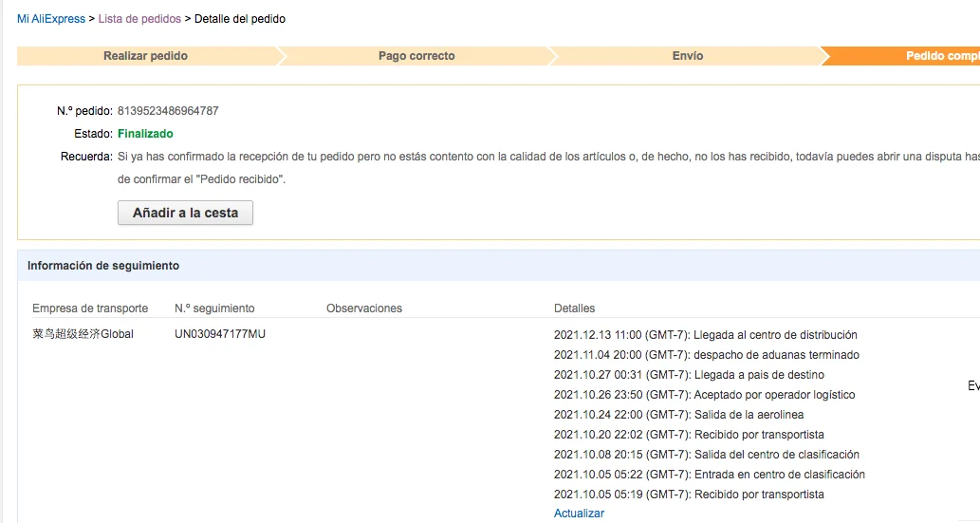Click despacho de aduanas terminado entry
The height and width of the screenshot is (523, 980).
tap(706, 355)
